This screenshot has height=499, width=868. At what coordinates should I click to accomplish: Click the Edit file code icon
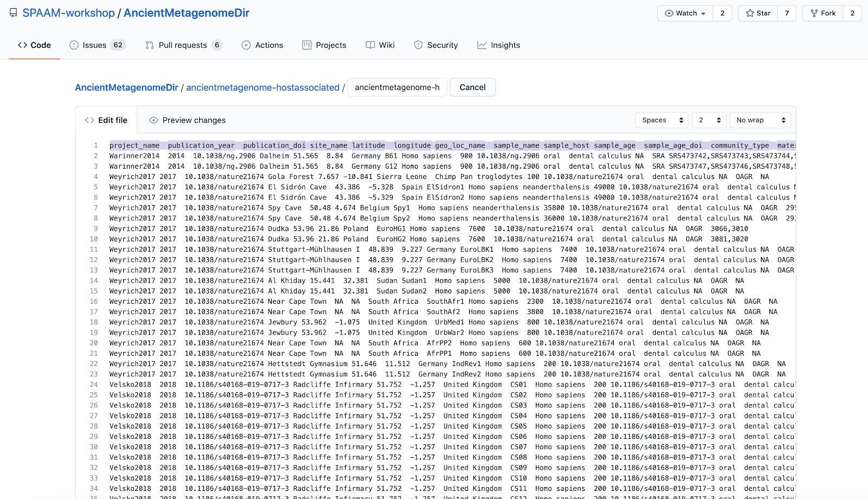[90, 120]
